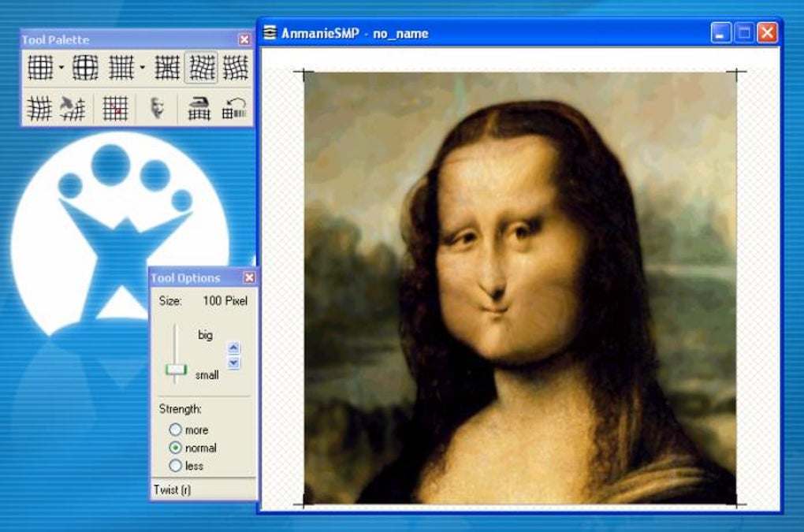Click the 'small' slider label

[x=207, y=375]
